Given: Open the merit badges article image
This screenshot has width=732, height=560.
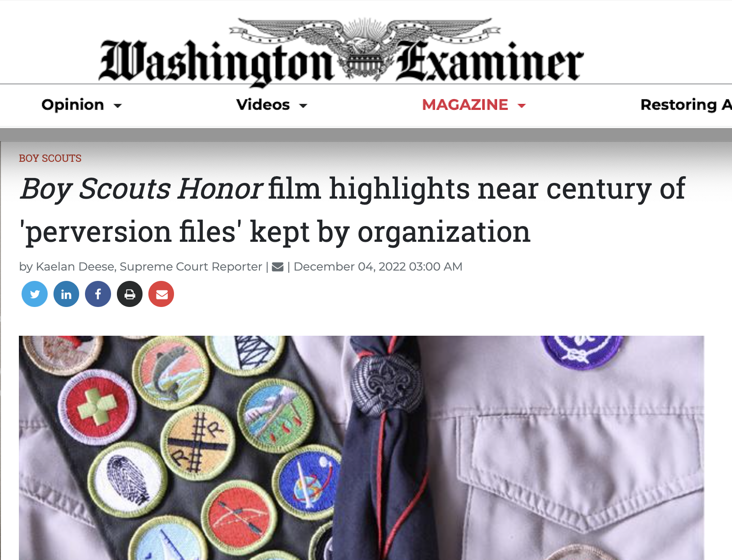Looking at the screenshot, I should (x=362, y=448).
